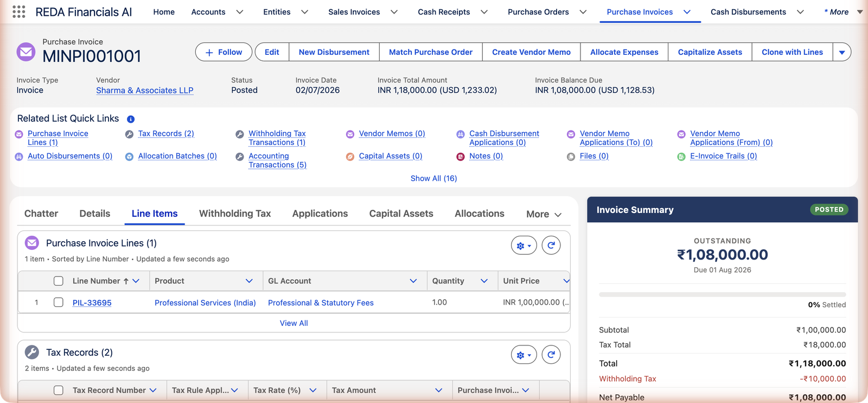Click the Related List Quick Links info icon
The width and height of the screenshot is (868, 403).
point(131,119)
